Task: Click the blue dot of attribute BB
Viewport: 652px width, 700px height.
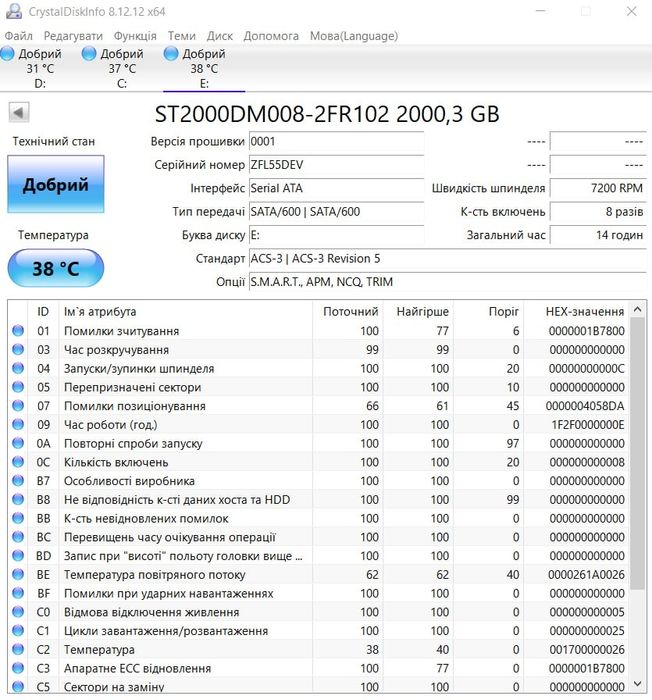Action: (18, 518)
